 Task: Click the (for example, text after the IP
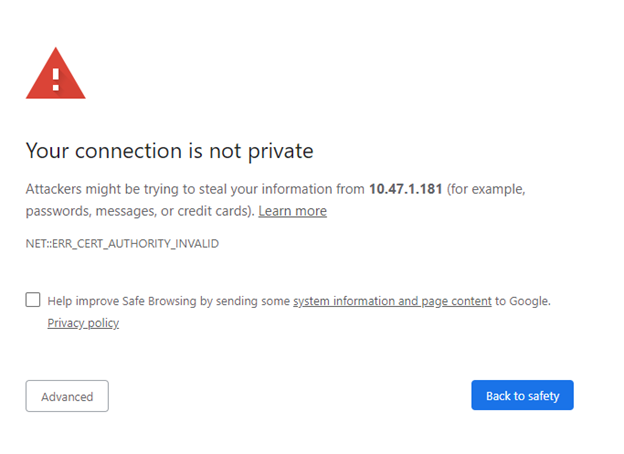pyautogui.click(x=486, y=188)
